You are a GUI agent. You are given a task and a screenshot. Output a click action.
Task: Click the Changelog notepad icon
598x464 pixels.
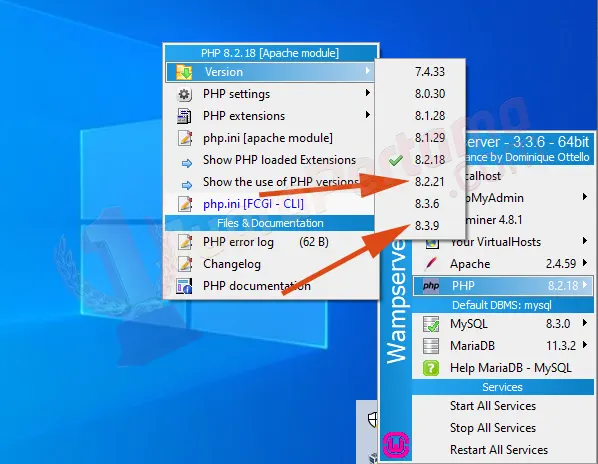click(185, 264)
